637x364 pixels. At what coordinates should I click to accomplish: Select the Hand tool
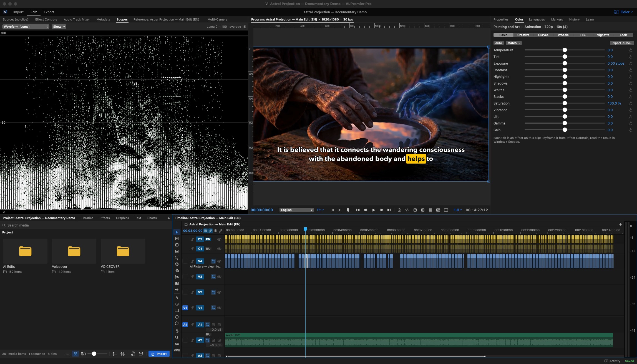(177, 331)
